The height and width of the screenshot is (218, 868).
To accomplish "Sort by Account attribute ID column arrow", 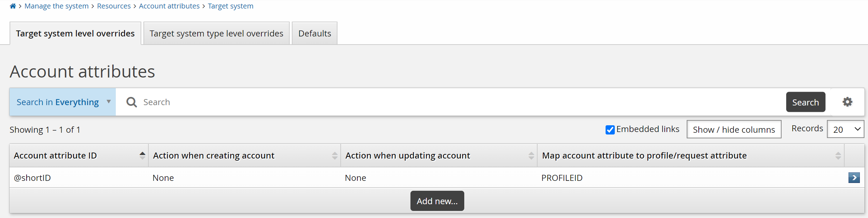I will [x=142, y=155].
